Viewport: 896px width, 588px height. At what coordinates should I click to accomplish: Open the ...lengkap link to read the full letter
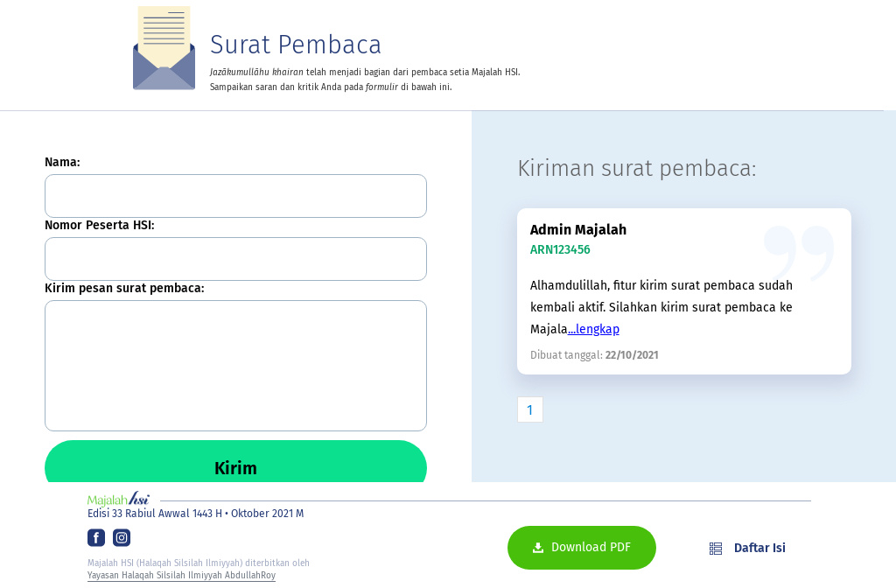pos(593,329)
